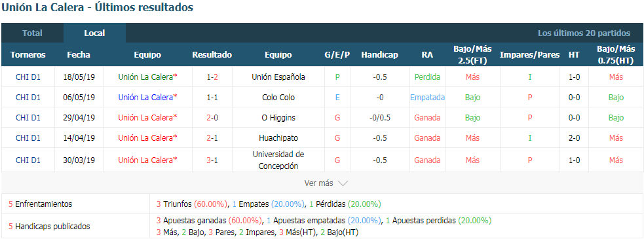Click the Handicap column header
Image resolution: width=644 pixels, height=239 pixels.
tap(379, 55)
